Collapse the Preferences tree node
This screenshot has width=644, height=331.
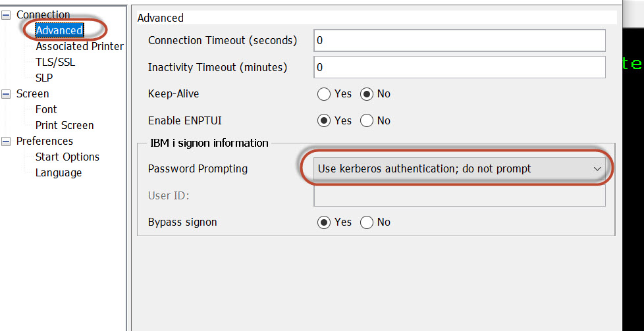pyautogui.click(x=6, y=141)
